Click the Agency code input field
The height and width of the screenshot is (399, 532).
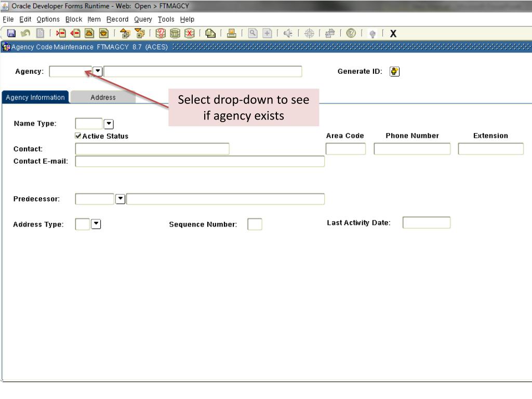point(71,72)
